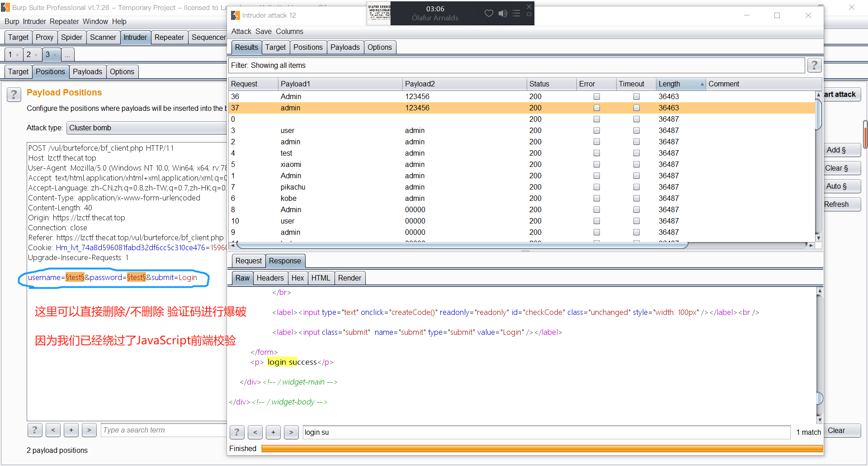Switch to the Render response tab
The width and height of the screenshot is (868, 466).
(349, 278)
